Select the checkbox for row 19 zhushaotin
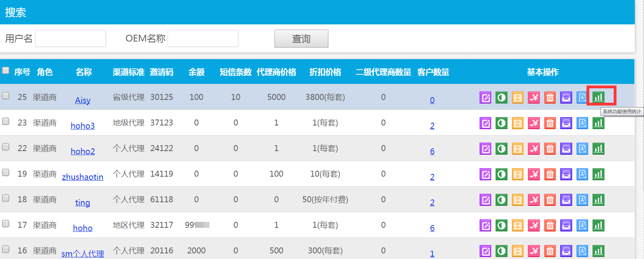This screenshot has width=644, height=259. coord(6,173)
